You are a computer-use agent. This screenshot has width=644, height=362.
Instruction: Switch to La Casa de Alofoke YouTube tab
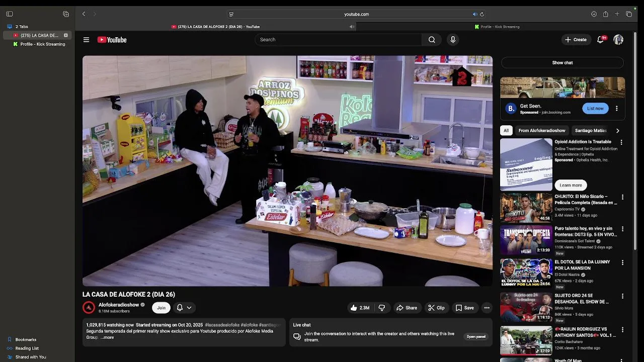(216, 27)
